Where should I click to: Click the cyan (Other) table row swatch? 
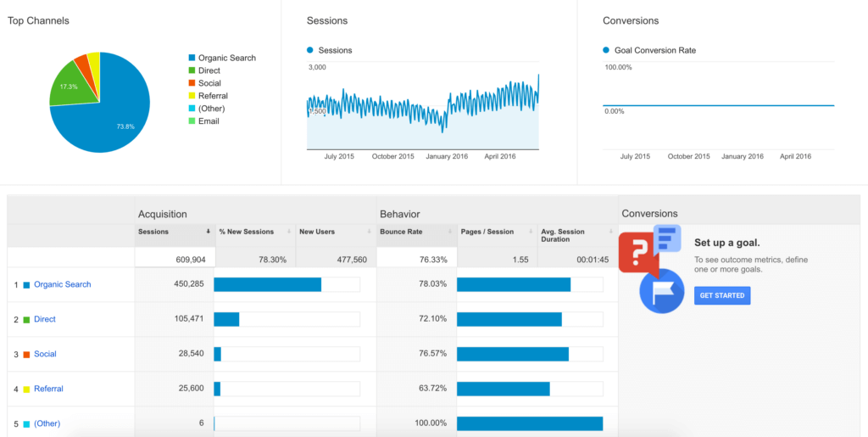[x=26, y=424]
